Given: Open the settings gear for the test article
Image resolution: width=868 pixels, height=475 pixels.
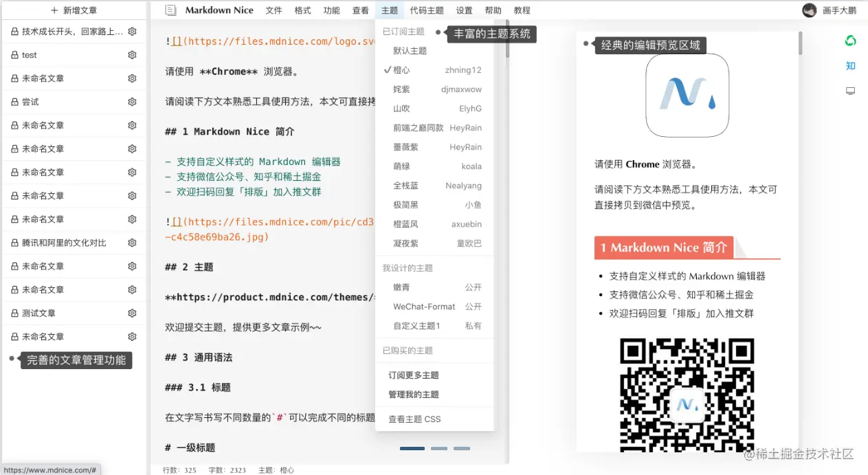Looking at the screenshot, I should 133,55.
